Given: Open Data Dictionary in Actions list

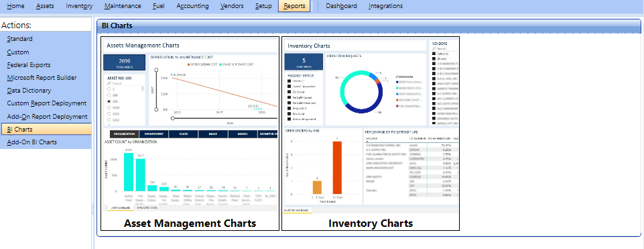Looking at the screenshot, I should [29, 91].
